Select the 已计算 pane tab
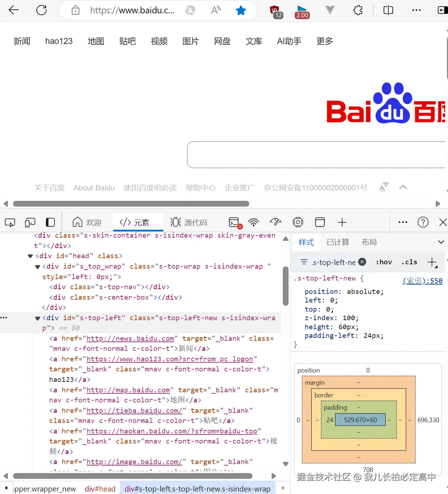 click(338, 242)
